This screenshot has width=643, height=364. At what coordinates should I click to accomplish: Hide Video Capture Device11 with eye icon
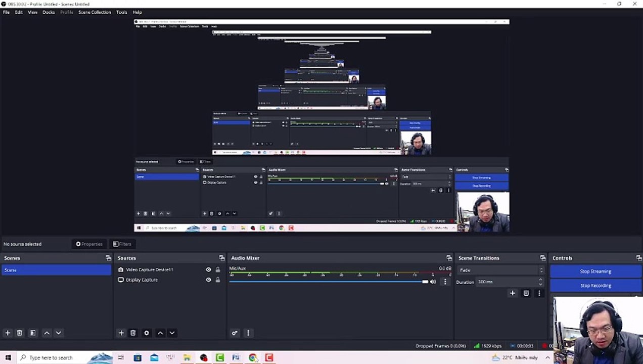pos(208,269)
